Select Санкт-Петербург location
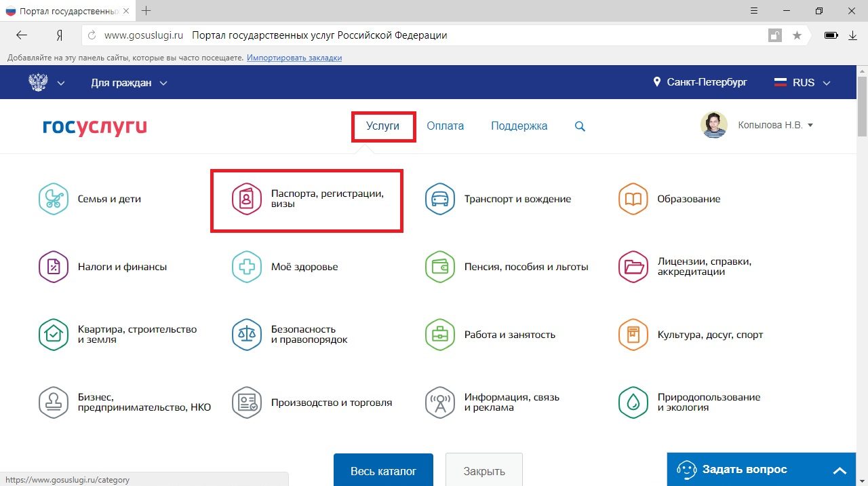 [x=707, y=82]
